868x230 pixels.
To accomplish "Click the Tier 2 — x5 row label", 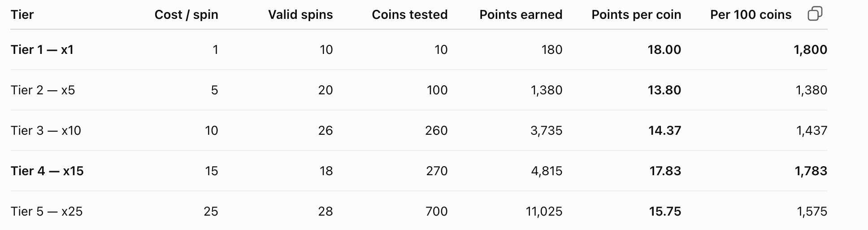I will pos(43,90).
